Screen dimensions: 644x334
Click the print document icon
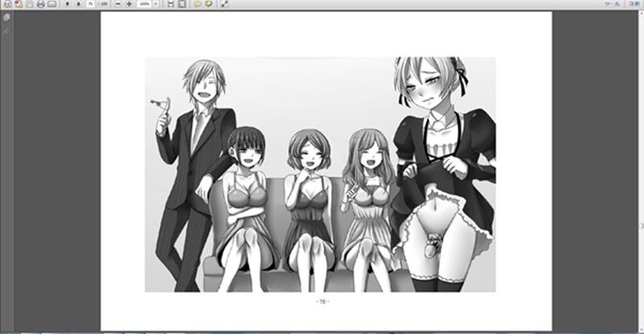tap(40, 4)
